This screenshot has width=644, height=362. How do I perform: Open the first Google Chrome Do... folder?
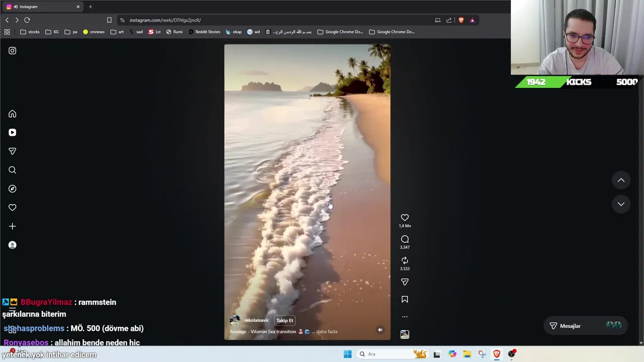pyautogui.click(x=340, y=32)
